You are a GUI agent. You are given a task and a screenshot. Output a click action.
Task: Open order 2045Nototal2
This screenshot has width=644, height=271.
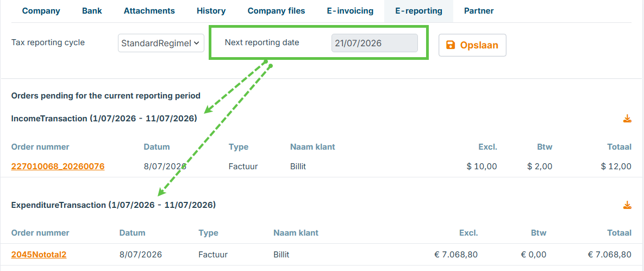(x=39, y=255)
